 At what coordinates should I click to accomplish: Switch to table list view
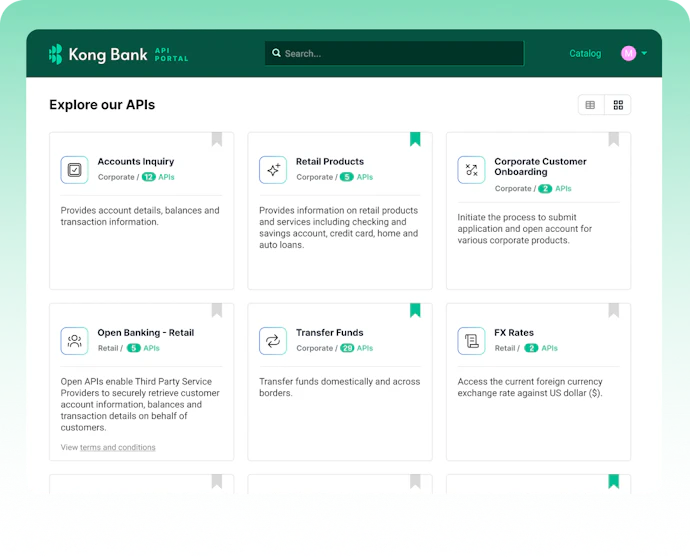point(590,105)
